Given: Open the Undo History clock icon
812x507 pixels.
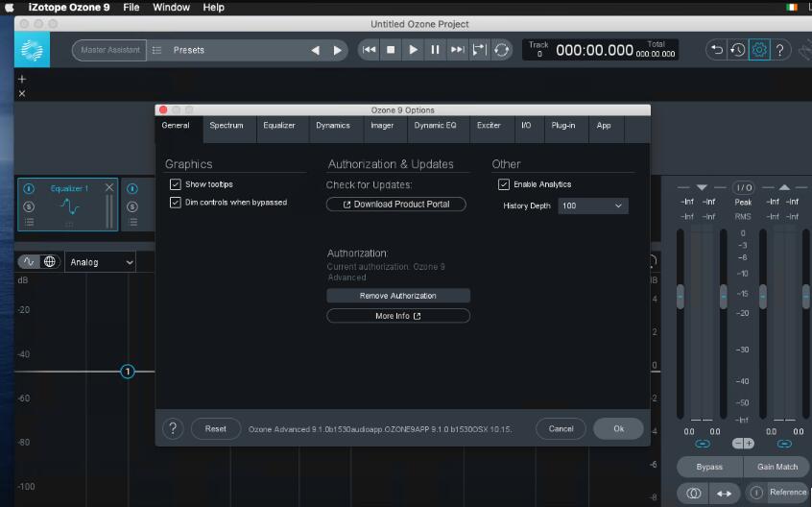Looking at the screenshot, I should click(x=737, y=50).
